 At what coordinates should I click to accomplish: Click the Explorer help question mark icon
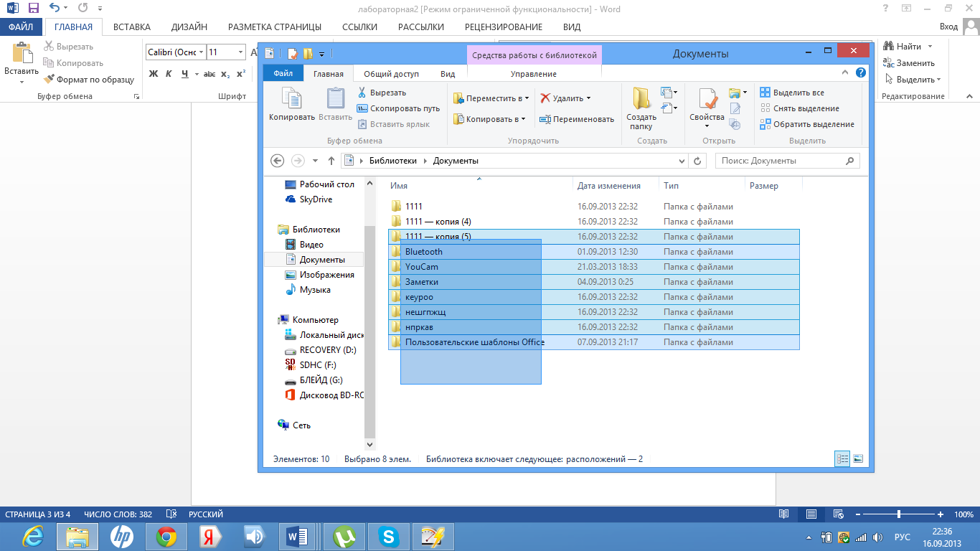tap(861, 73)
